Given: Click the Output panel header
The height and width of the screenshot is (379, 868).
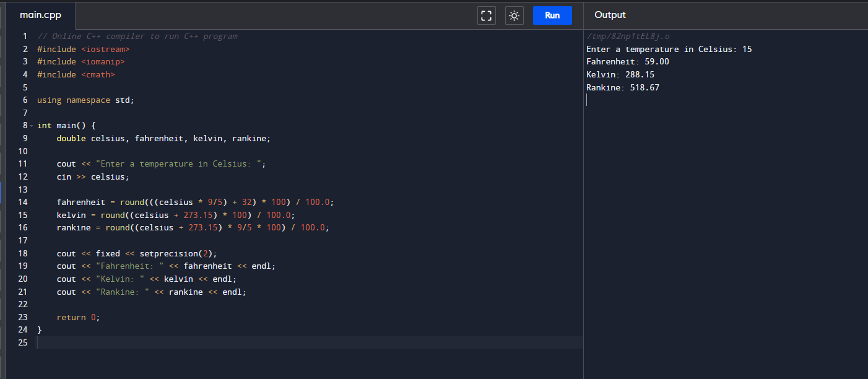Looking at the screenshot, I should click(610, 15).
